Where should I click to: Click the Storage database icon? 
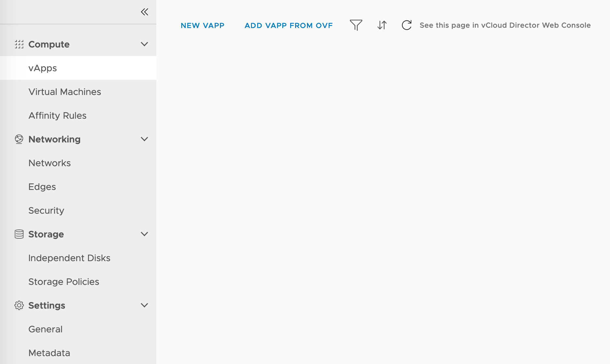[19, 234]
